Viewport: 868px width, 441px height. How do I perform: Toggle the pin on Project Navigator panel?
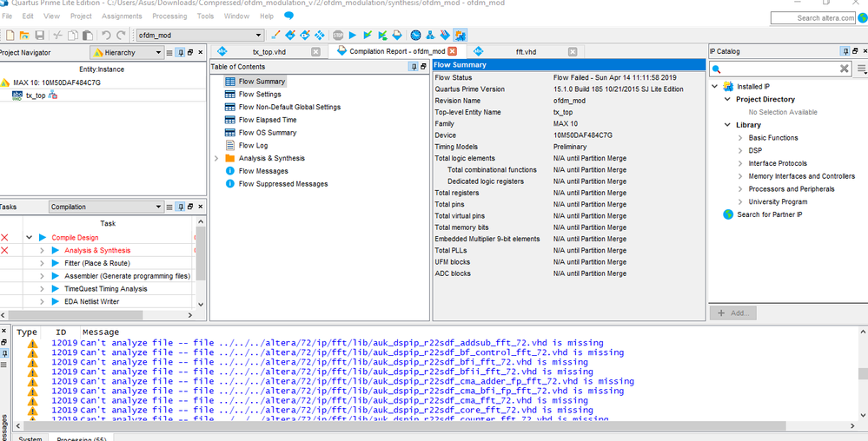point(180,52)
